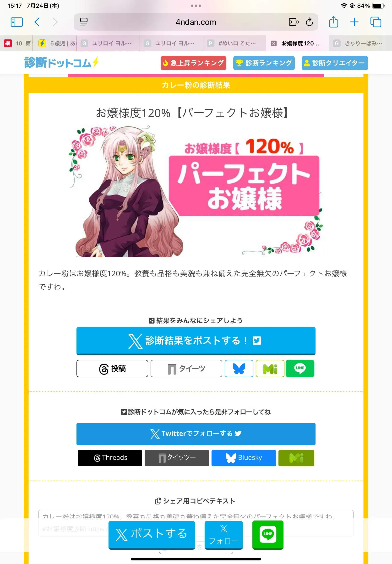Go back with the back arrow
The width and height of the screenshot is (392, 564).
point(37,22)
